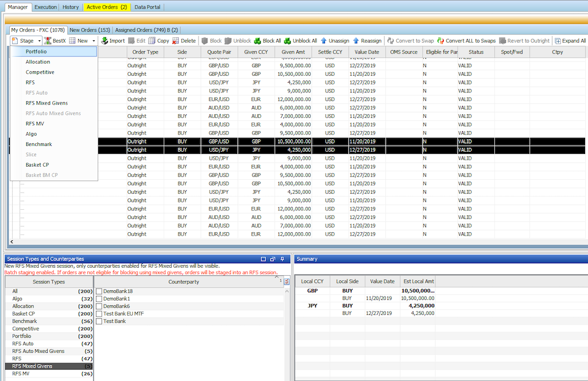Image resolution: width=588 pixels, height=381 pixels.
Task: Expand the New button dropdown arrow
Action: (x=94, y=41)
